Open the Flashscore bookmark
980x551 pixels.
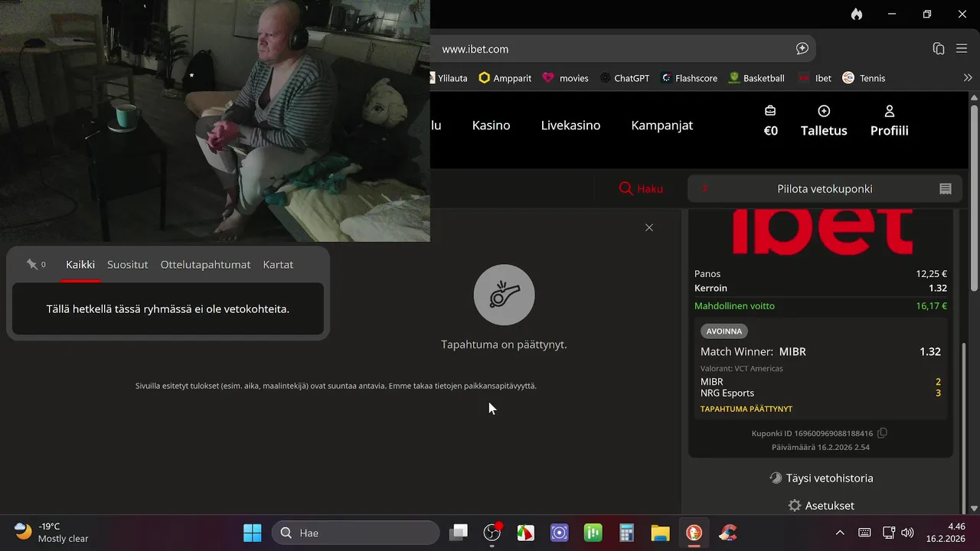(x=689, y=78)
